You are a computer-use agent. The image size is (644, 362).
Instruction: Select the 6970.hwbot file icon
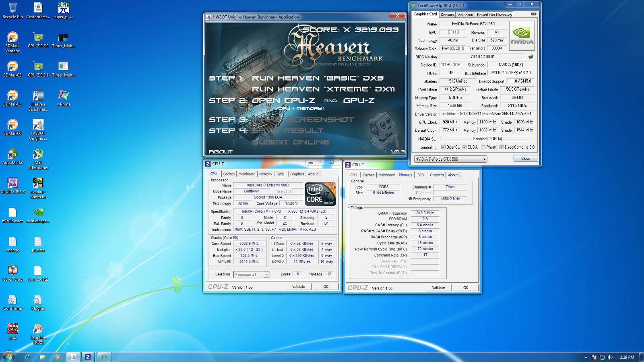pyautogui.click(x=12, y=215)
